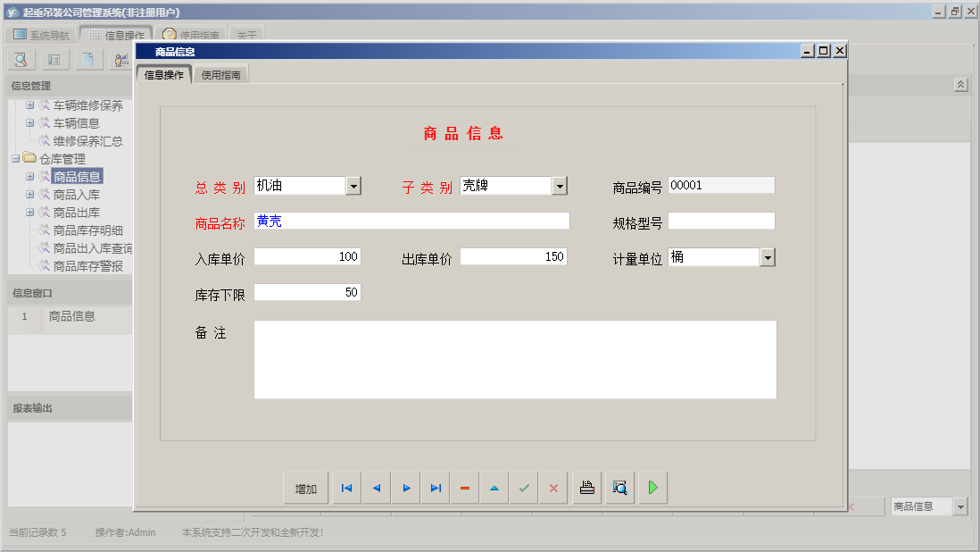
Task: Delete current record with red minus icon
Action: coord(465,487)
